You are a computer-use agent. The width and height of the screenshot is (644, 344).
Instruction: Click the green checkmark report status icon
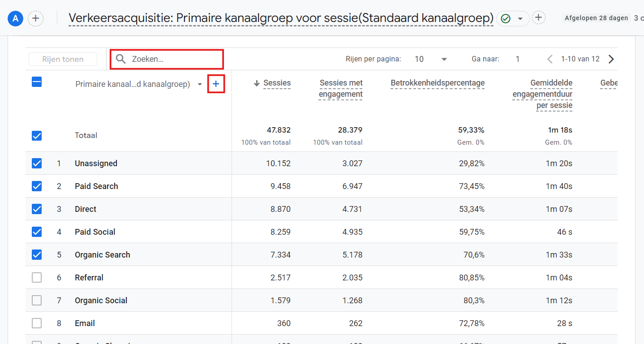coord(506,18)
